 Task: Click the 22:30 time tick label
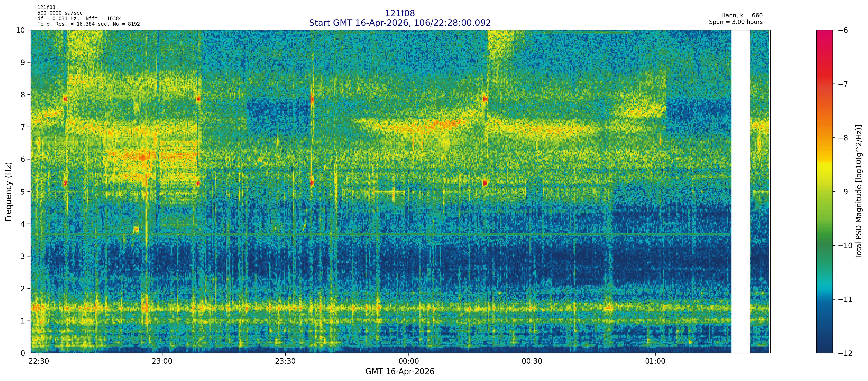click(39, 362)
